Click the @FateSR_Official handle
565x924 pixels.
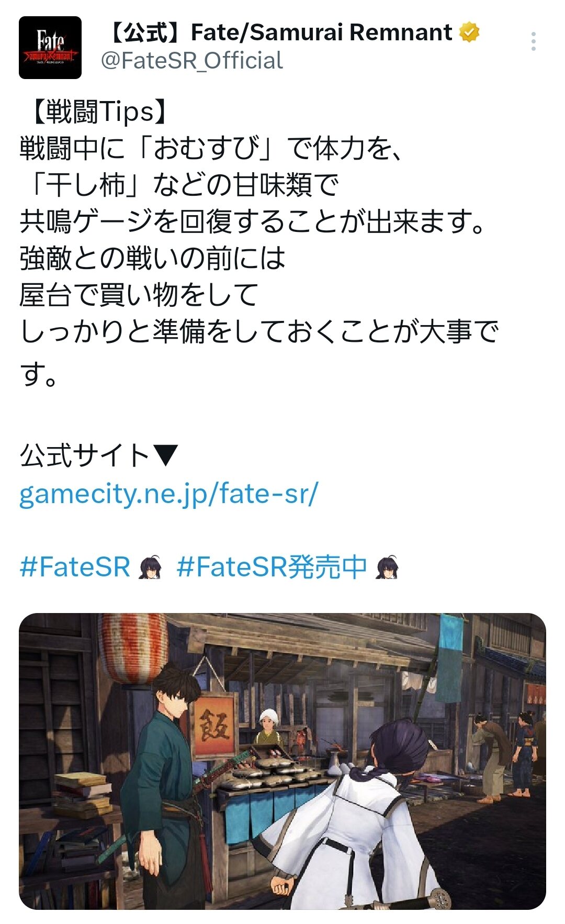[x=191, y=61]
